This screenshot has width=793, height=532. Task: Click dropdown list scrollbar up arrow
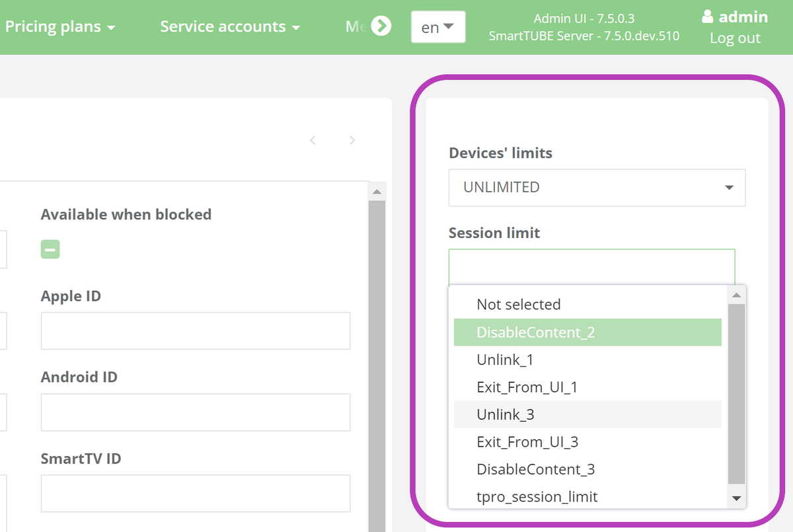coord(736,295)
